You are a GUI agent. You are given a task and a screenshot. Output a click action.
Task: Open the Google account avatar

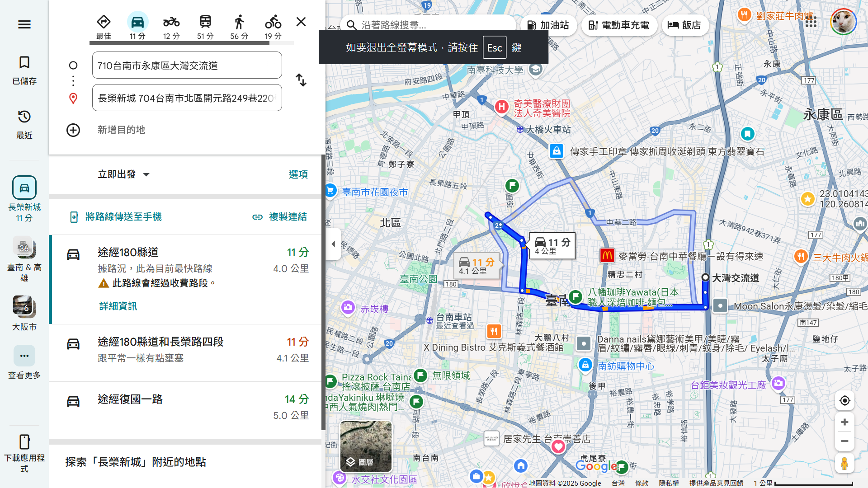(x=843, y=22)
